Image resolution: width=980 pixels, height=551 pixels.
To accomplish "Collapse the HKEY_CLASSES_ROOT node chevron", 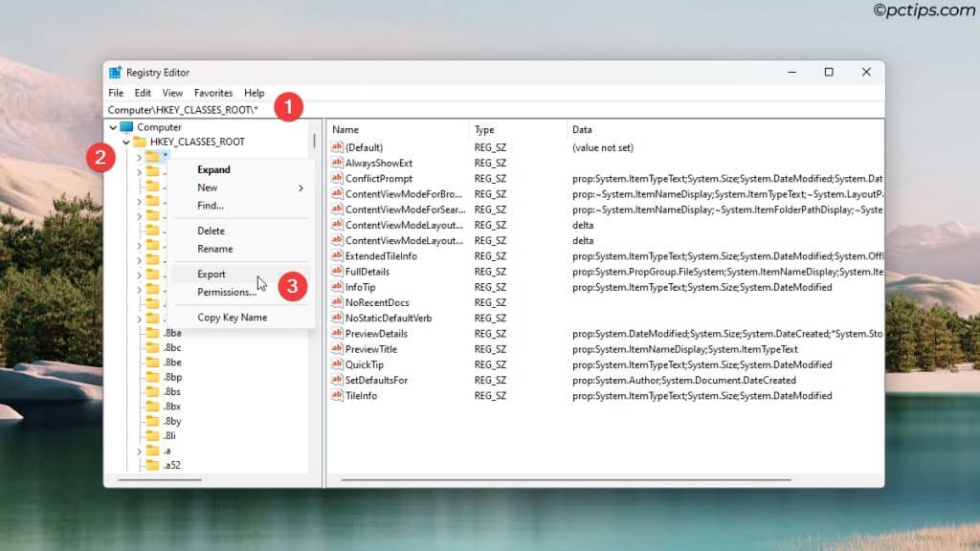I will (125, 141).
